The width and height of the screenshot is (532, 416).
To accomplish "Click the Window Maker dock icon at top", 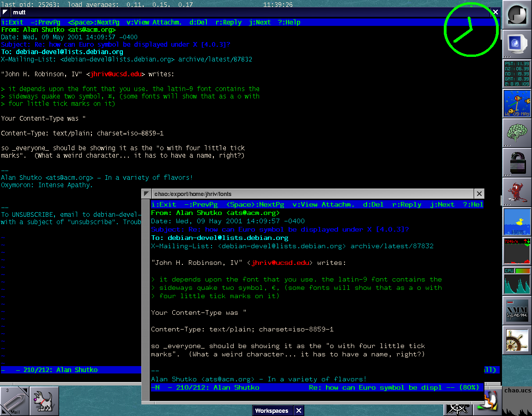I will pos(517,15).
